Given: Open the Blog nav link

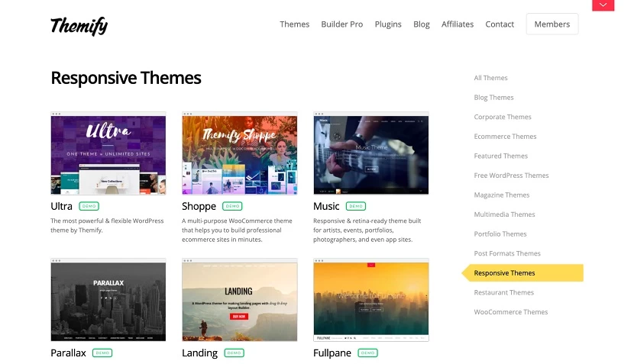Looking at the screenshot, I should [x=422, y=24].
